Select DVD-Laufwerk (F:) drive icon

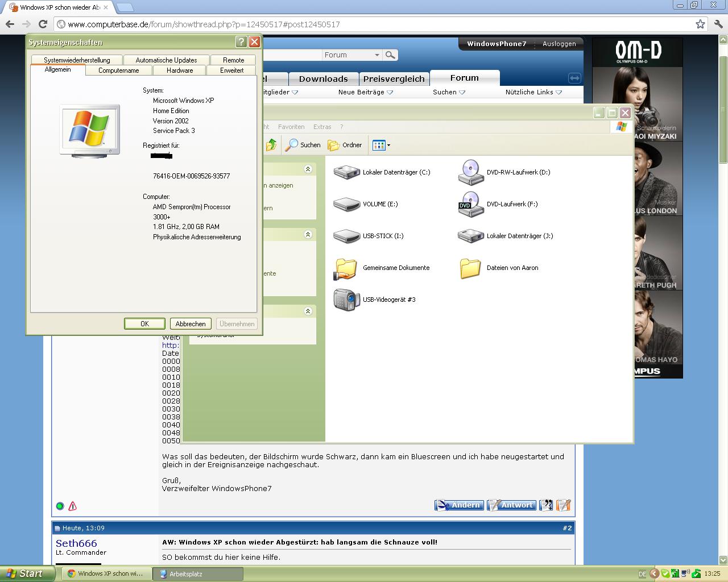tap(471, 204)
